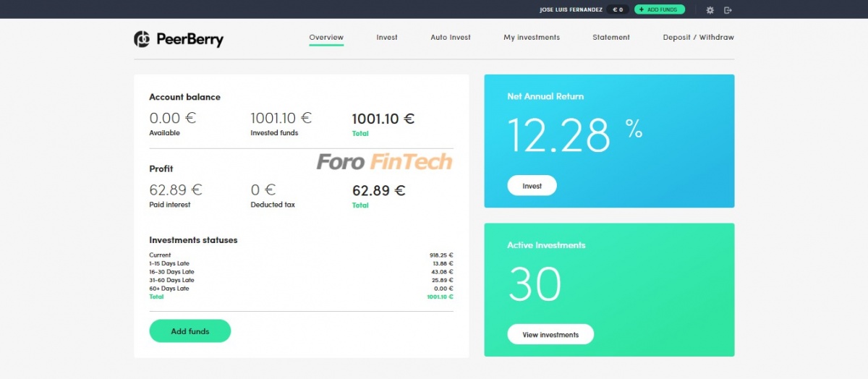Click the 25.89 € amount

click(x=442, y=280)
